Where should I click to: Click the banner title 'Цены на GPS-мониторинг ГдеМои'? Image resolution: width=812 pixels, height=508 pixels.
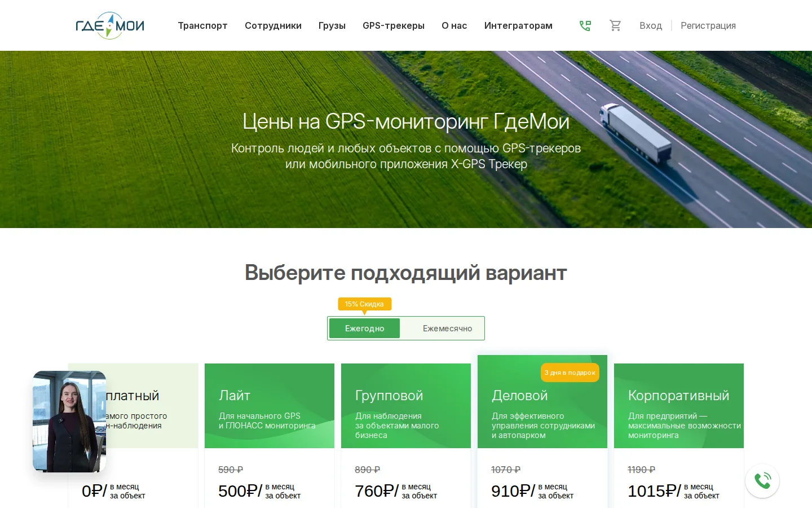coord(406,121)
